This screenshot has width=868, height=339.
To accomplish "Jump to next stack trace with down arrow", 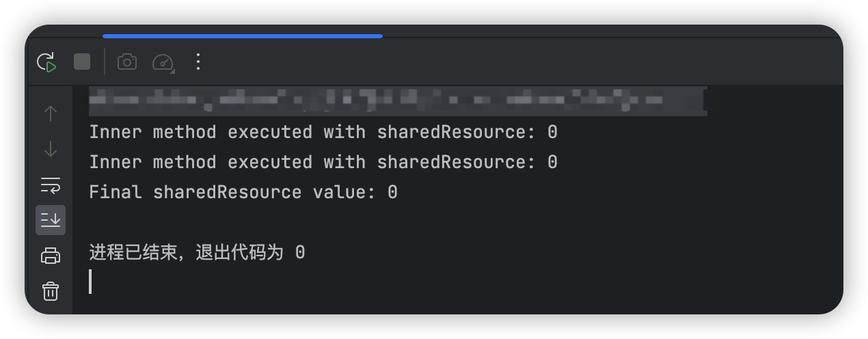I will click(x=51, y=149).
